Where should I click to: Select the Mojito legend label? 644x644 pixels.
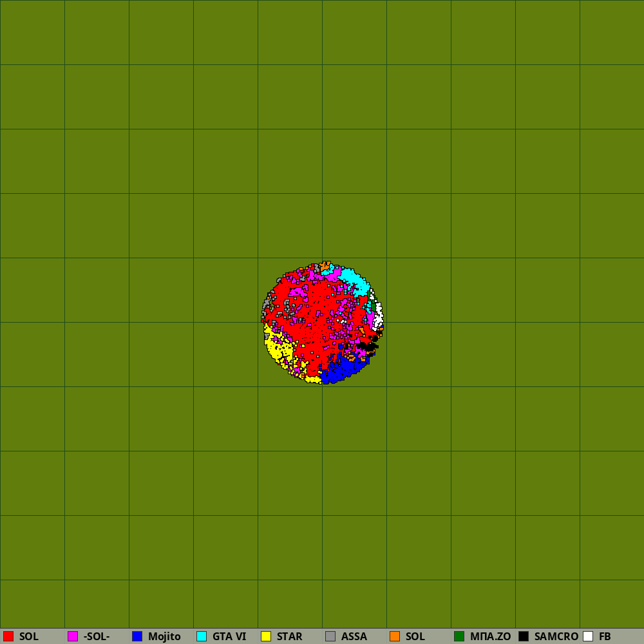[x=164, y=637]
